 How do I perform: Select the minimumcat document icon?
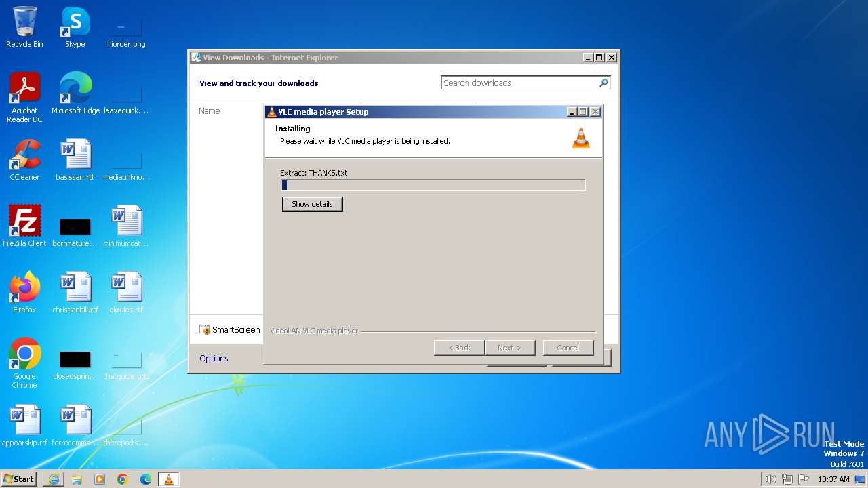click(126, 226)
